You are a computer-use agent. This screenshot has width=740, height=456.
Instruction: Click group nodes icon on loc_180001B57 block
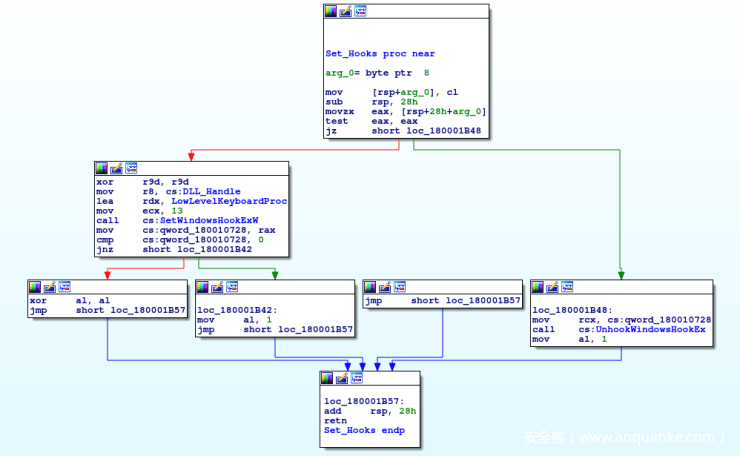point(357,378)
